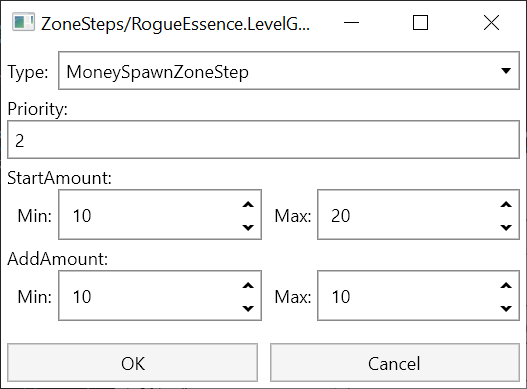
Task: Decrease StartAmount Max value
Action: pos(506,227)
